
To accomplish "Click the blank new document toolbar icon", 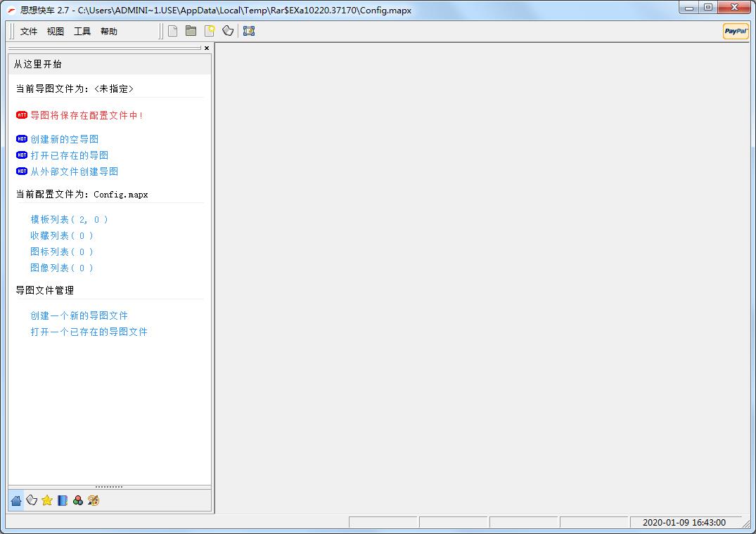I will point(173,31).
